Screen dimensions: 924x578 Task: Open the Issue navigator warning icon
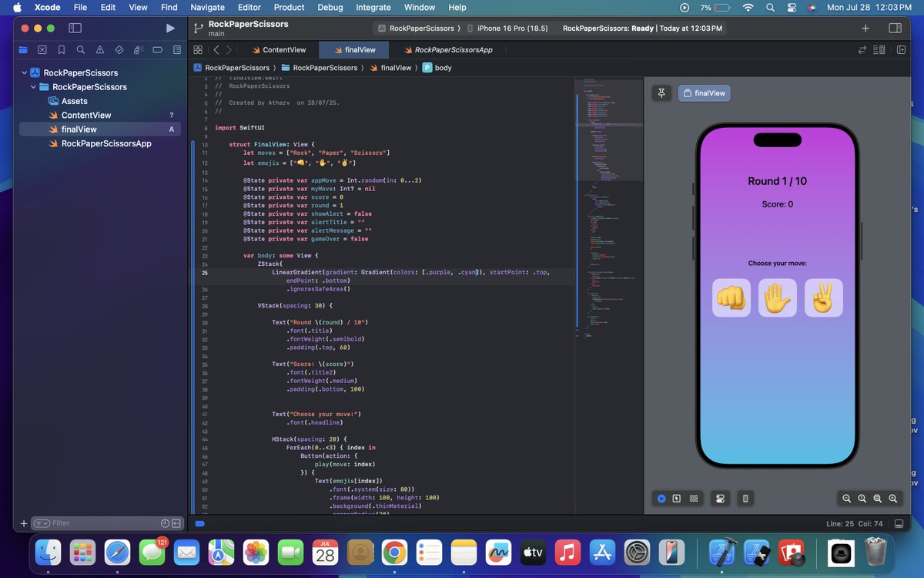point(100,49)
